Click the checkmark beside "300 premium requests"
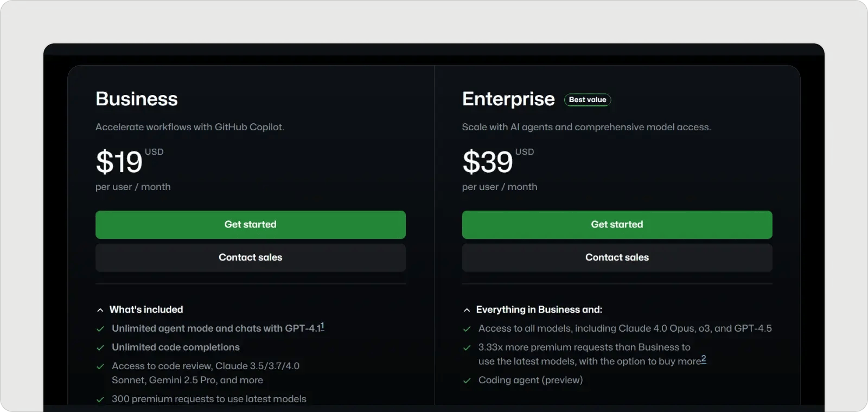 point(101,399)
